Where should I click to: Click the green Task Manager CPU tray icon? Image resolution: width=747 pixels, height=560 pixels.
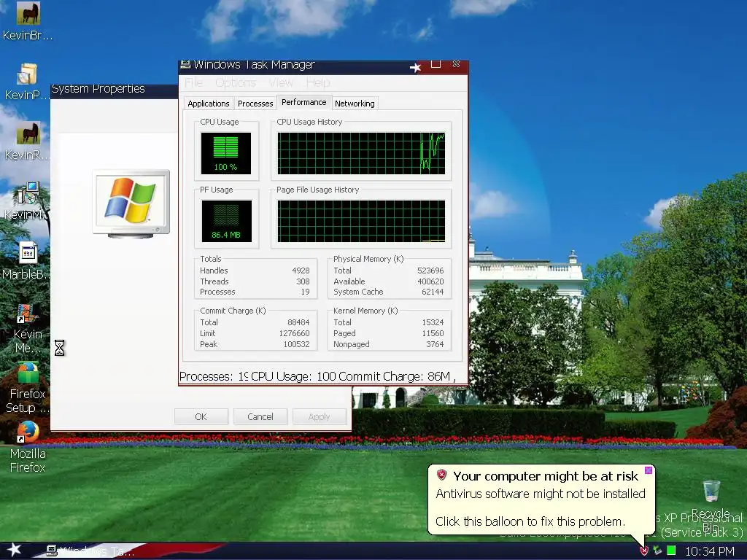click(671, 551)
